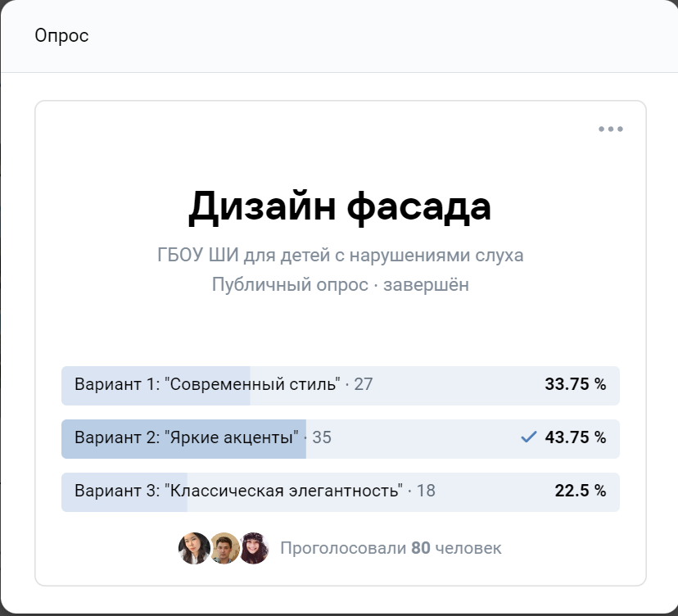The width and height of the screenshot is (678, 616).
Task: Click the vote count 27
Action: [364, 385]
